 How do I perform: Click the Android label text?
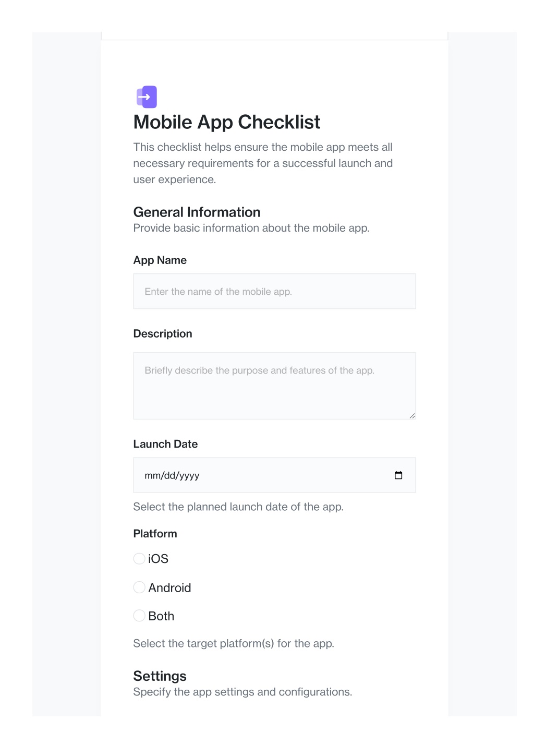[x=169, y=588]
